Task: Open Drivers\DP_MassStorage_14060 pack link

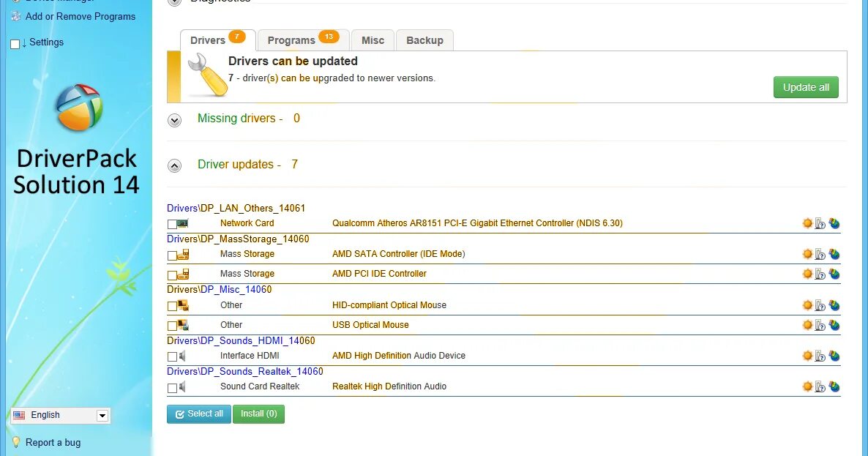Action: pos(238,239)
